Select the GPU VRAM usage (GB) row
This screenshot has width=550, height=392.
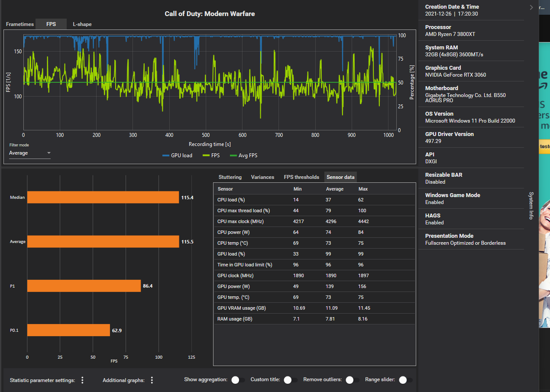point(314,308)
